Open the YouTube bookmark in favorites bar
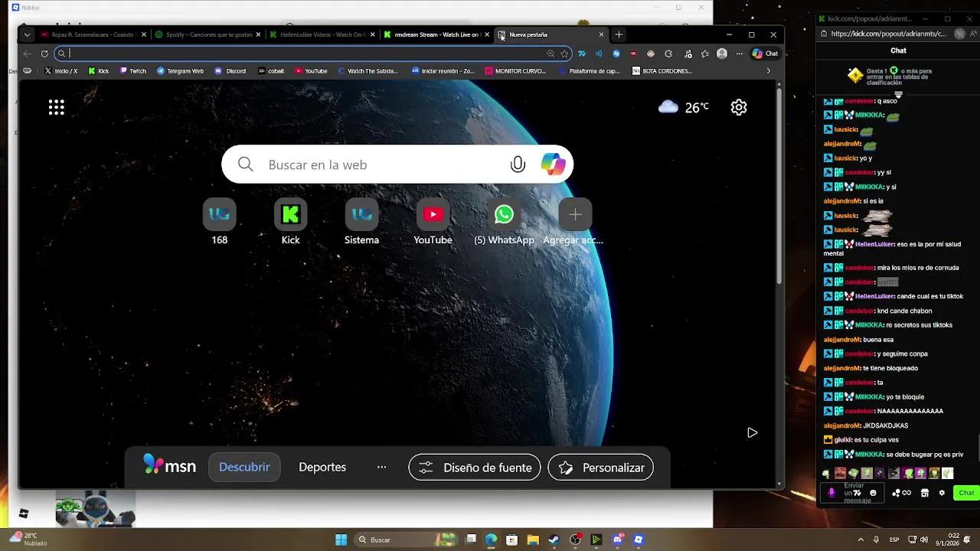The height and width of the screenshot is (551, 980). (310, 71)
